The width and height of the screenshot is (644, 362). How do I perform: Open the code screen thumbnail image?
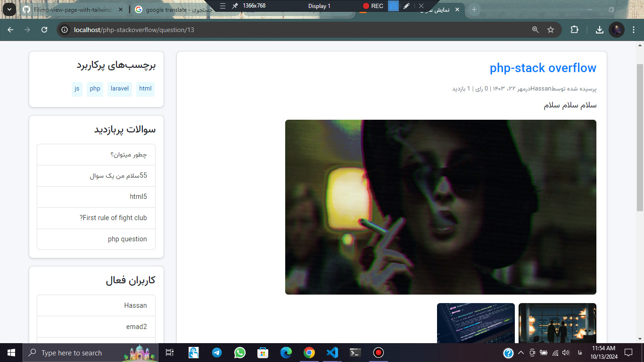click(476, 323)
